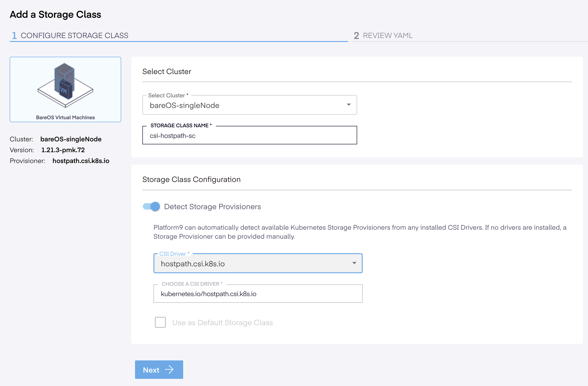588x386 pixels.
Task: Open the bareOS-singleNode cluster combo box
Action: pos(250,105)
